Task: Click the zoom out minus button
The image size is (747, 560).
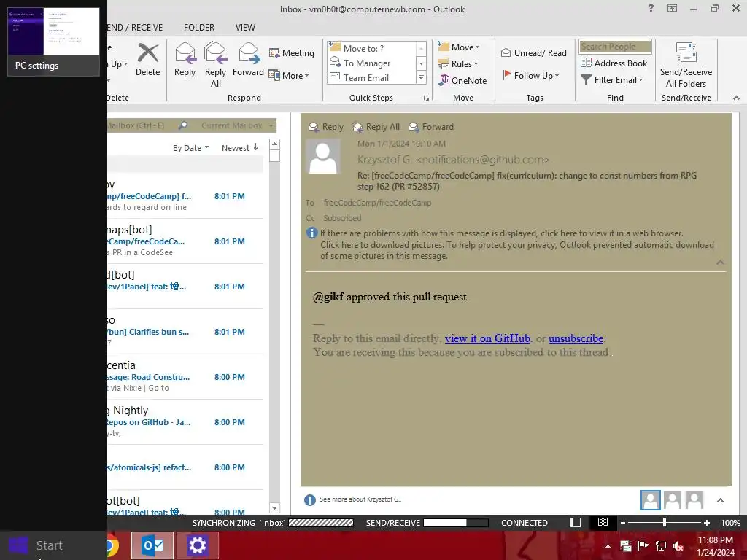Action: (x=623, y=523)
